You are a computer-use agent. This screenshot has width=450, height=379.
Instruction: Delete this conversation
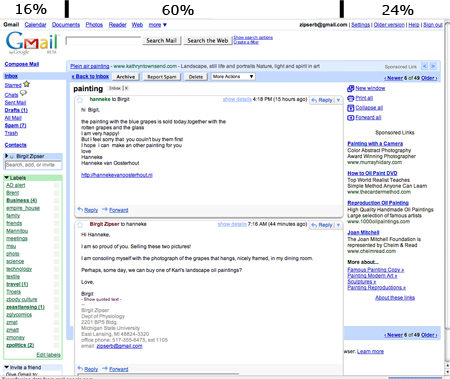pyautogui.click(x=196, y=77)
